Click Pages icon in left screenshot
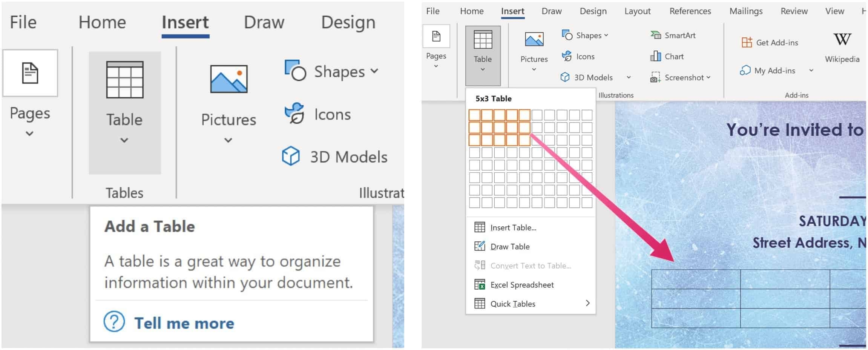 pyautogui.click(x=30, y=73)
